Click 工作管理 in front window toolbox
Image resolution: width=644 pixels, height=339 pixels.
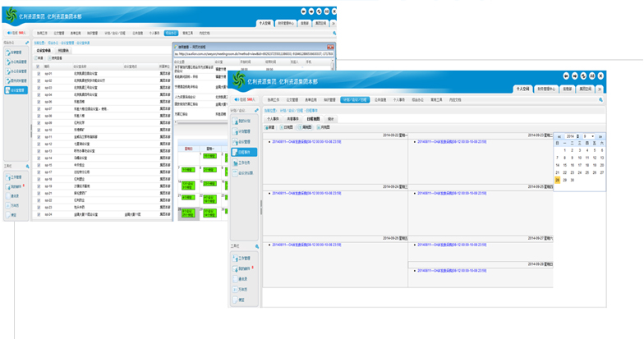click(244, 258)
